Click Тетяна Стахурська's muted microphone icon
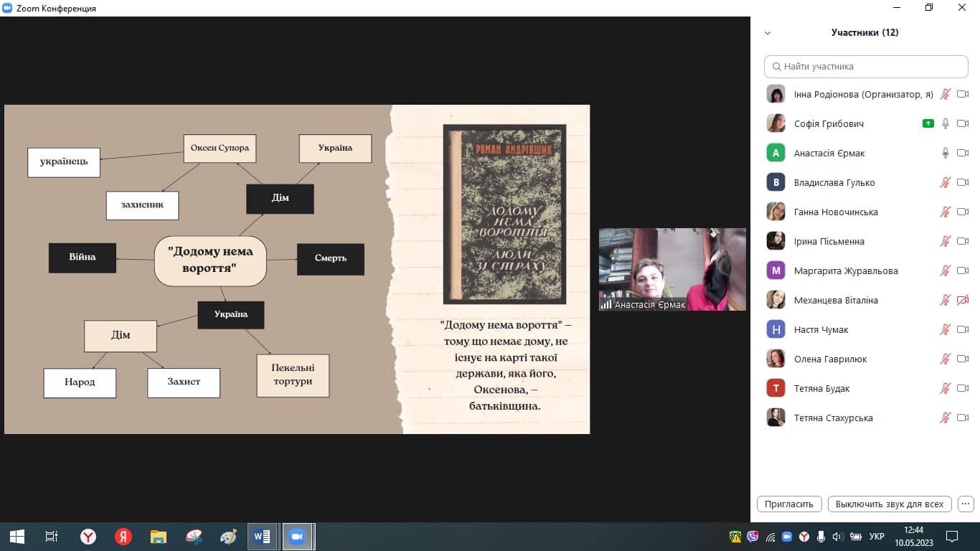 click(946, 418)
